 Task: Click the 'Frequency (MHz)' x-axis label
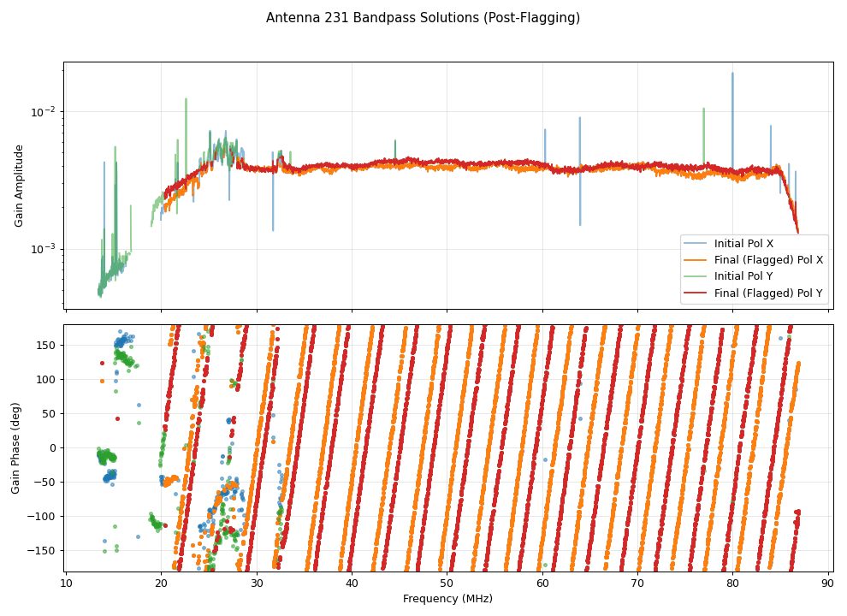point(447,599)
